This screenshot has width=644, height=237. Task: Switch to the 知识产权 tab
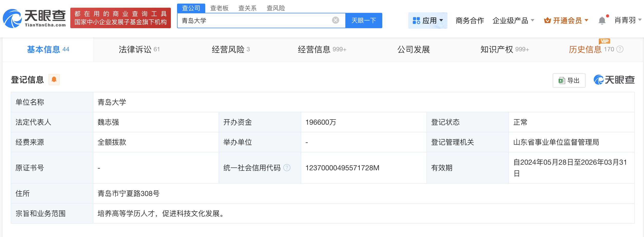tap(505, 50)
